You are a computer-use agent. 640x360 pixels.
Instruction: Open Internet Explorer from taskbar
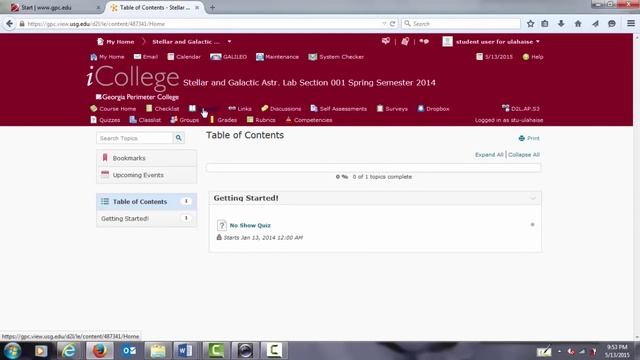pos(69,351)
